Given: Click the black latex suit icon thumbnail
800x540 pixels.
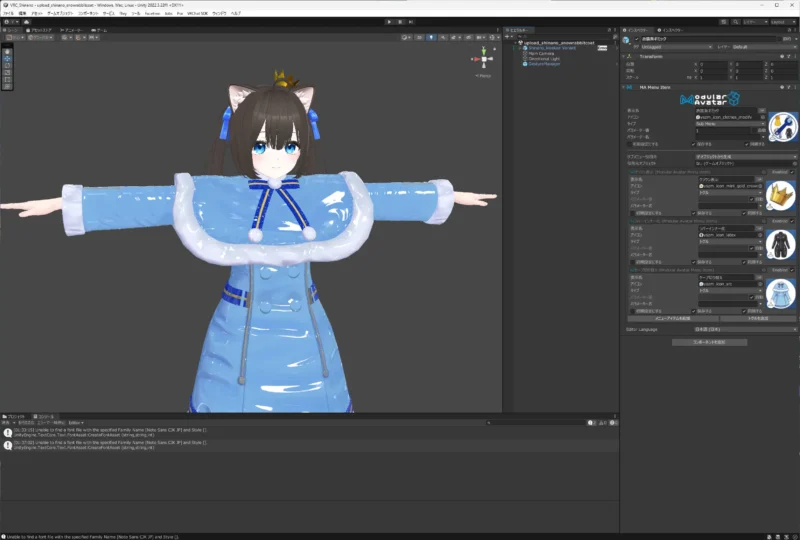Looking at the screenshot, I should [781, 244].
